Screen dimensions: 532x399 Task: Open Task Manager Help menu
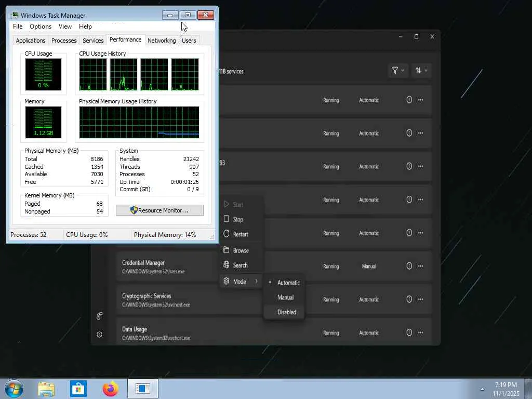pos(85,26)
